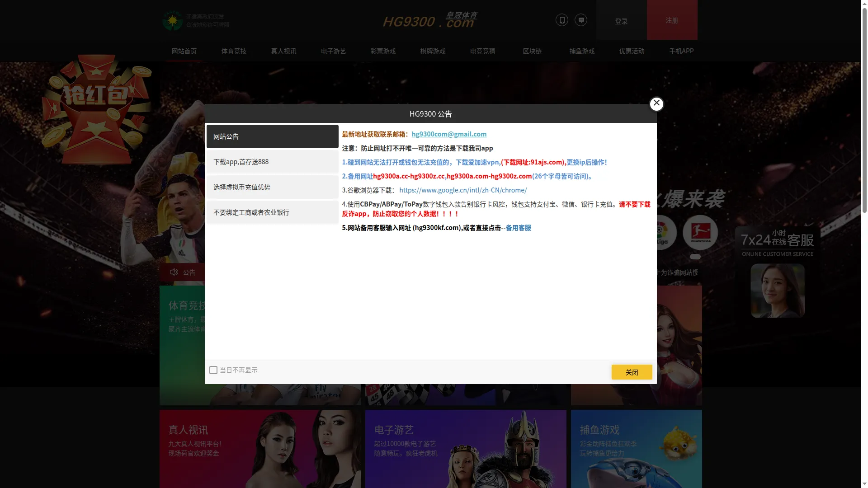
Task: Click the 备用客服 link
Action: pos(518,228)
